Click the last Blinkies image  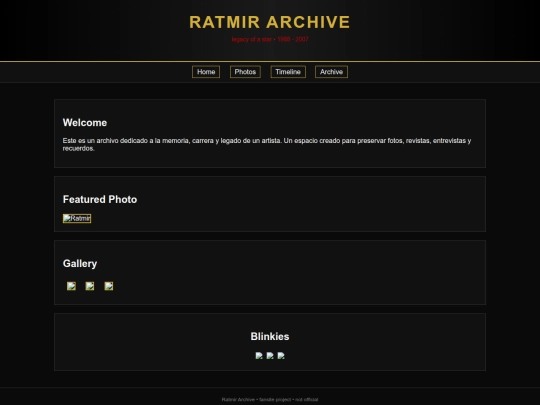click(x=281, y=356)
